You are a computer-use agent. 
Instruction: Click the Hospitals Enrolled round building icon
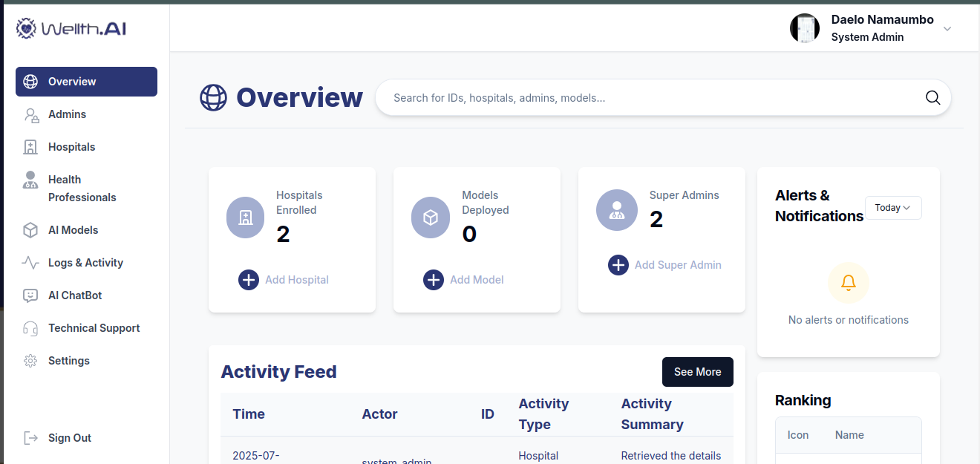click(246, 218)
